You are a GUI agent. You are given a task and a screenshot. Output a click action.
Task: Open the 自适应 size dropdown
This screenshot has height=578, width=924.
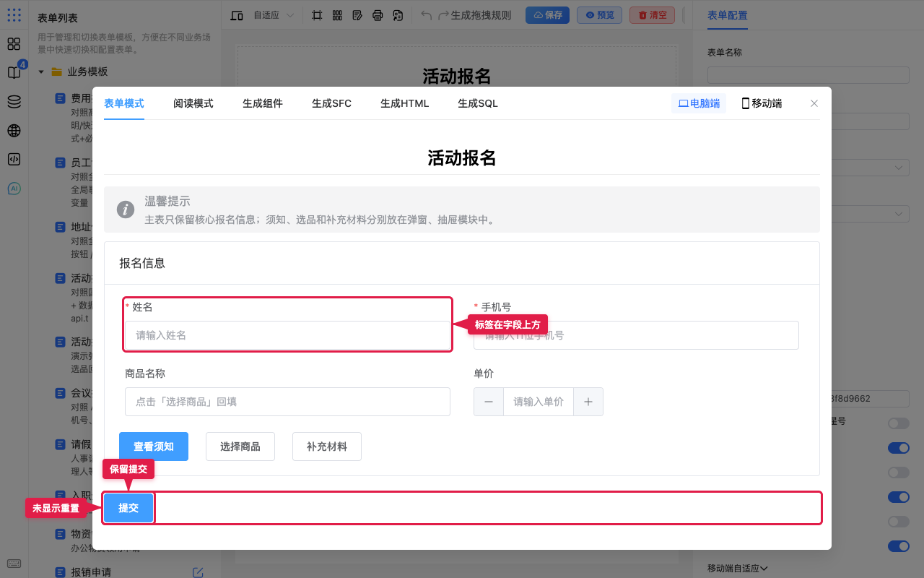click(274, 15)
